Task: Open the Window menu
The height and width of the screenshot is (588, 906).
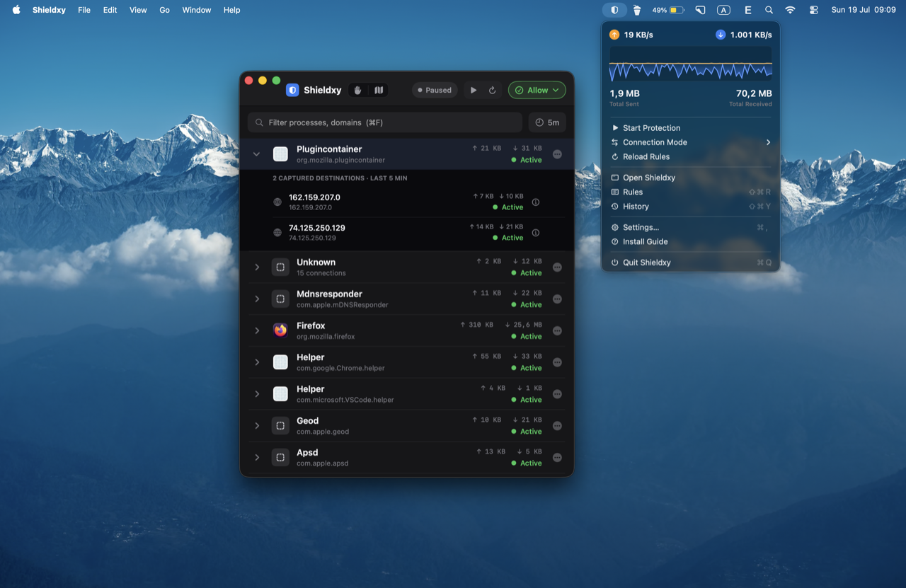Action: tap(196, 10)
